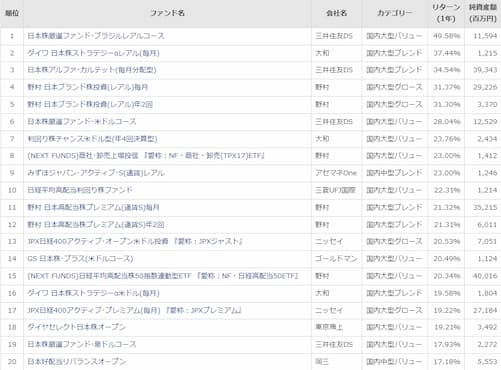Click net assets value 39,343
Image resolution: width=501 pixels, height=370 pixels.
coord(485,70)
